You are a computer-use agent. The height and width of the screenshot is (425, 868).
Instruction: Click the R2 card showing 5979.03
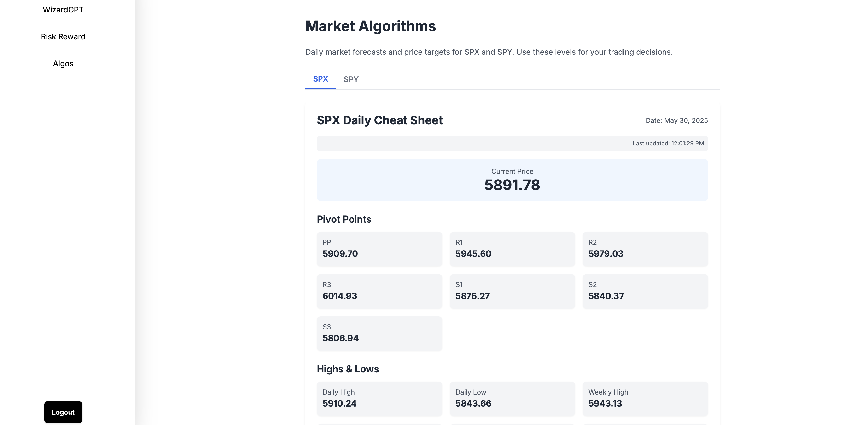(x=645, y=249)
